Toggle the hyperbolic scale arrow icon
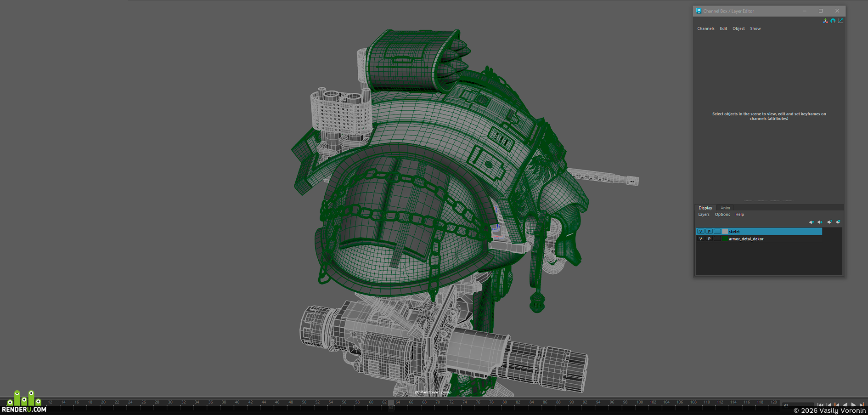This screenshot has height=415, width=868. pyautogui.click(x=840, y=21)
